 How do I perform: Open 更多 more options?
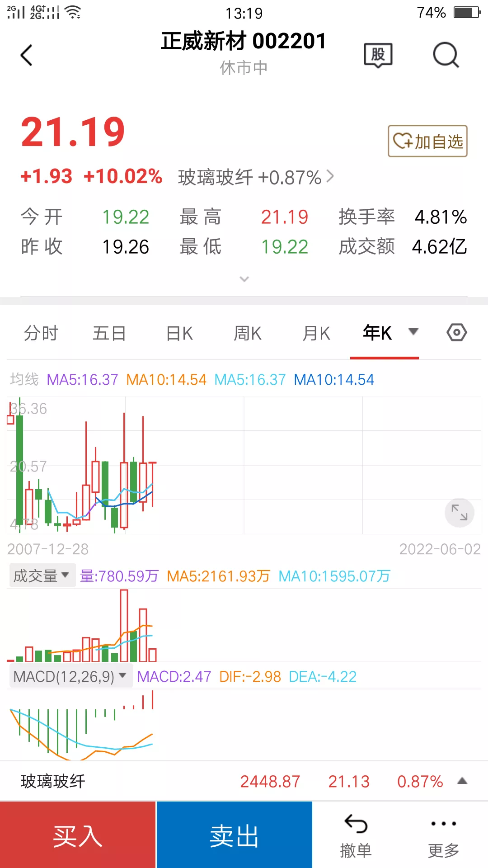click(x=444, y=836)
